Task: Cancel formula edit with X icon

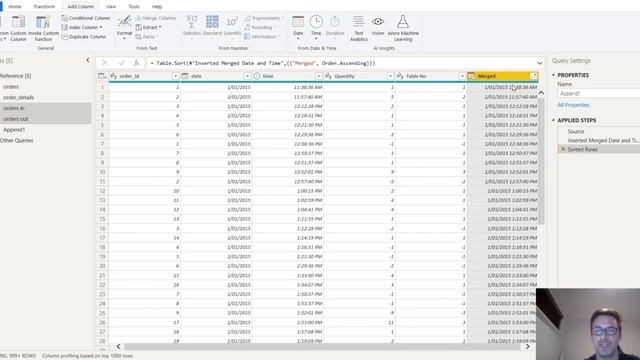Action: click(x=105, y=63)
